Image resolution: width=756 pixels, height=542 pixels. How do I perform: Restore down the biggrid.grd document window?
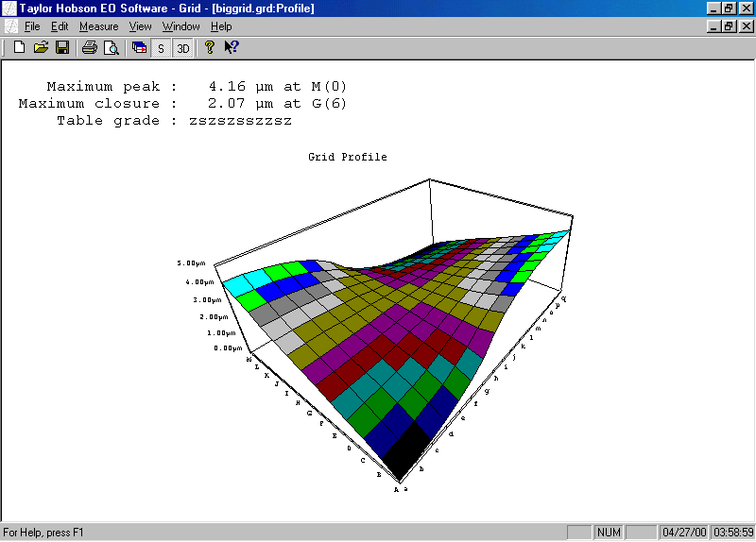(730, 26)
